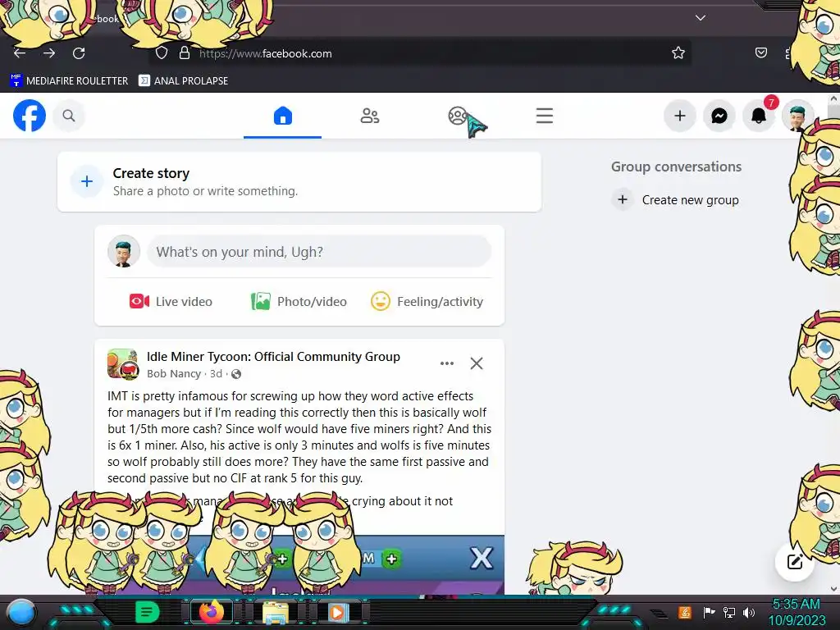Open the Friends tab icon

coord(370,116)
